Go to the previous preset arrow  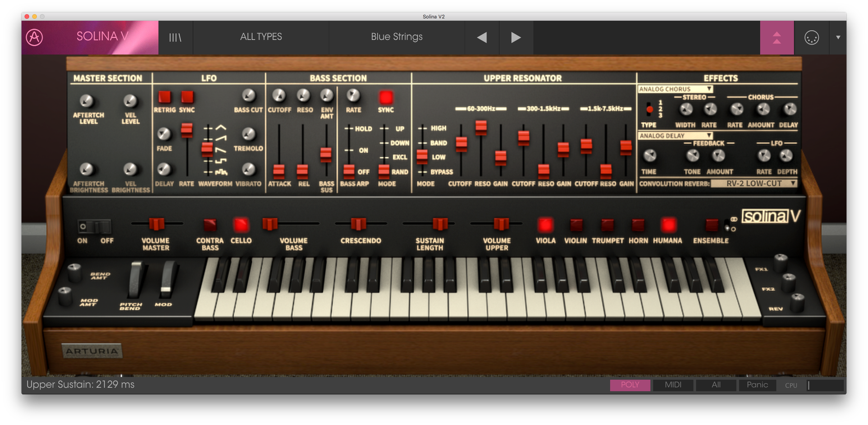(482, 37)
